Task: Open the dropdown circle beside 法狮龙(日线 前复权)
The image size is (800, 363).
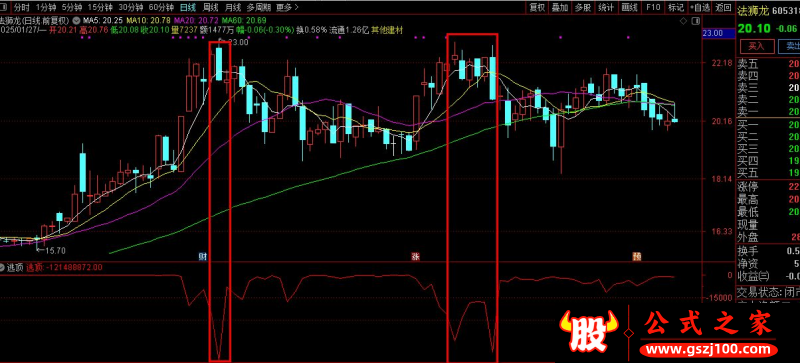Action: click(x=76, y=20)
